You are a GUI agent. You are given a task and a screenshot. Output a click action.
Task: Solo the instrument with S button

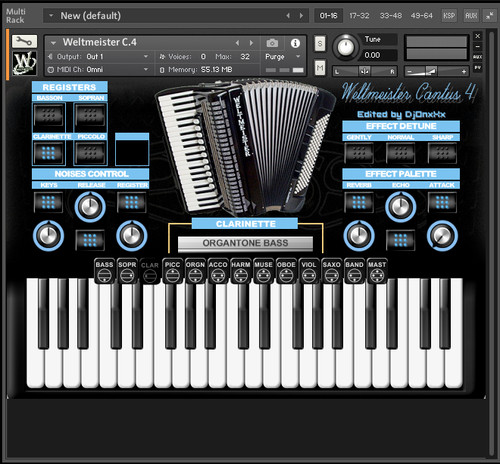(x=320, y=43)
